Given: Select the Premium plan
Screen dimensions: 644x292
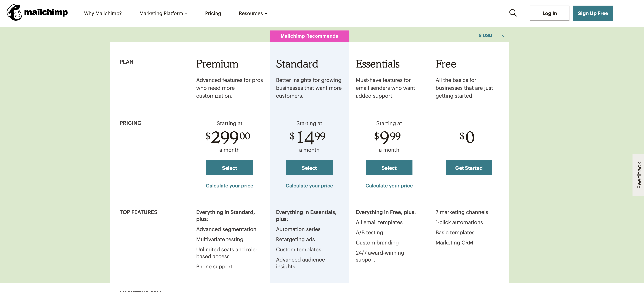Looking at the screenshot, I should click(x=229, y=168).
